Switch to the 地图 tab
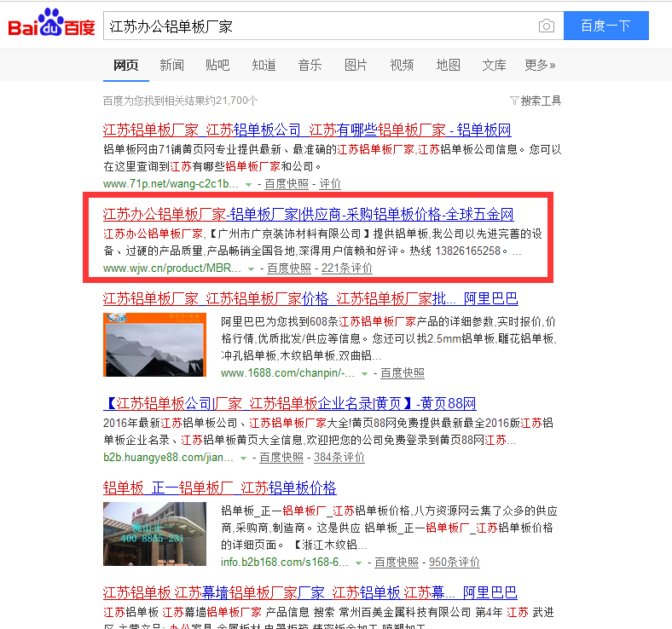 tap(448, 65)
